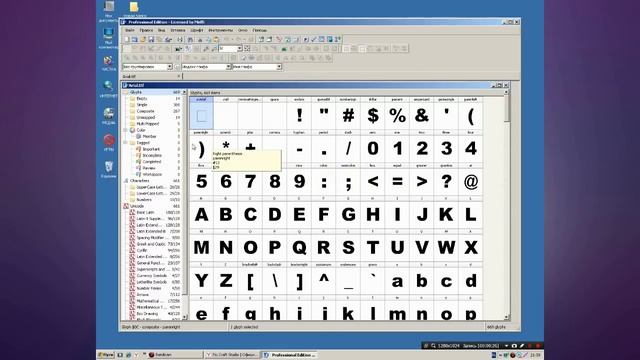The image size is (640, 360).
Task: Switch to Pro Craft Studio taskbar button
Action: [x=231, y=355]
